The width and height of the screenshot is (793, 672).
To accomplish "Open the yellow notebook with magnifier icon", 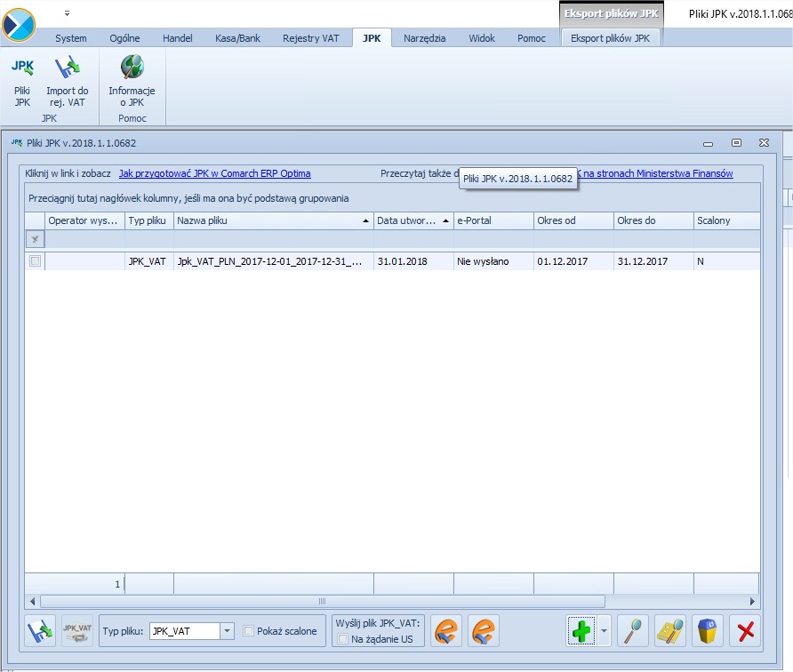I will click(x=670, y=631).
